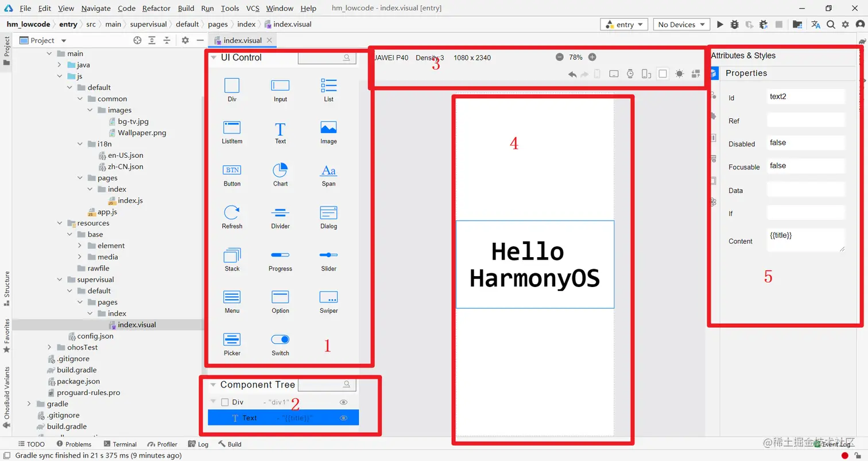
Task: Open the File menu
Action: click(x=25, y=9)
